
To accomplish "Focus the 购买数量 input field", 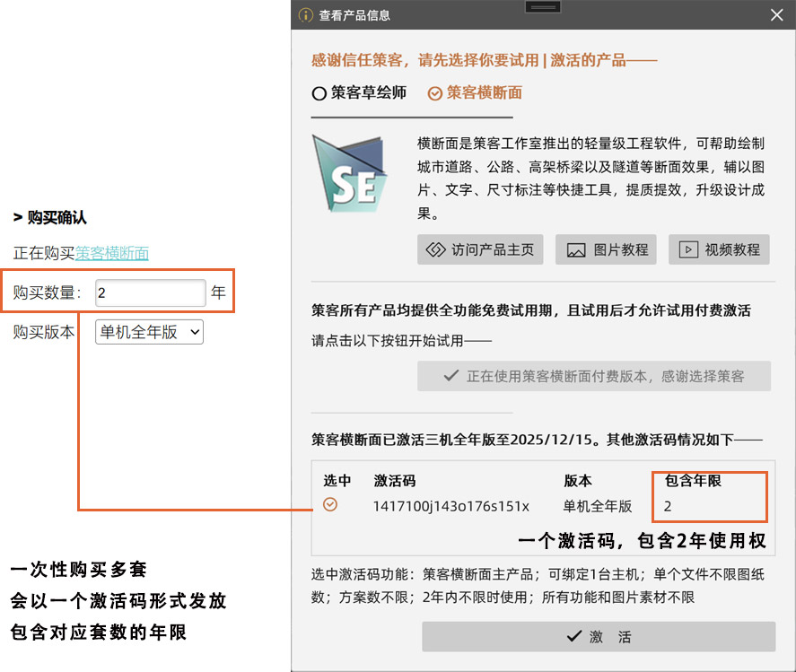I will point(150,292).
